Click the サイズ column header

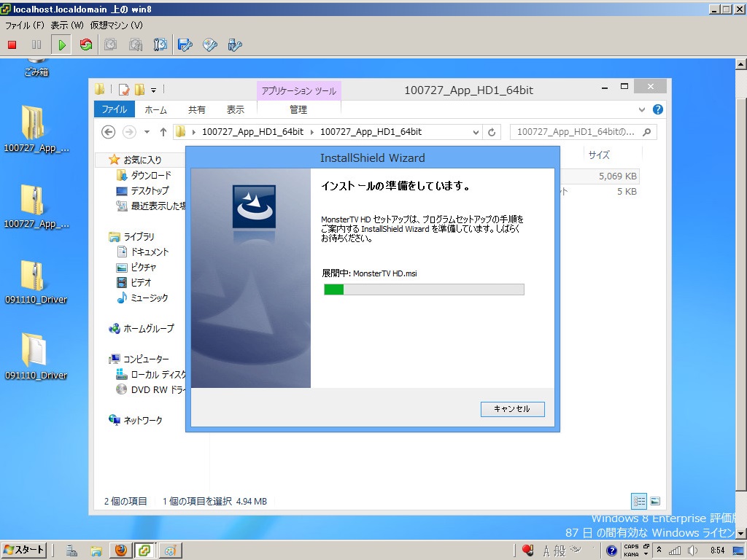[599, 155]
